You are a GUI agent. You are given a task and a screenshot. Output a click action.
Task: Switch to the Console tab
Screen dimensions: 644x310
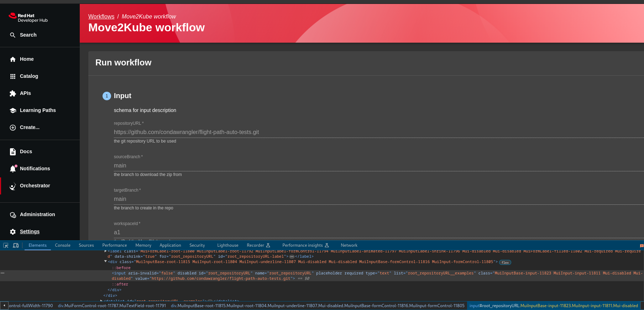pos(63,245)
